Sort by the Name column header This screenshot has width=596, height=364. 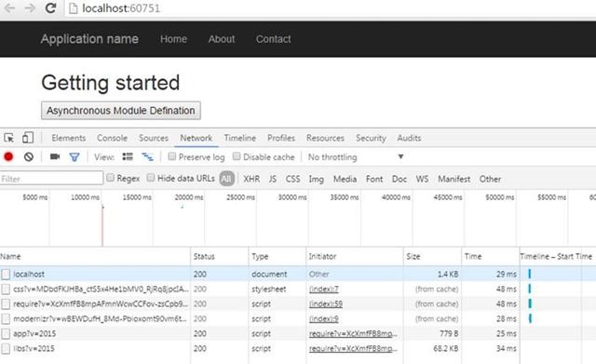(x=95, y=256)
